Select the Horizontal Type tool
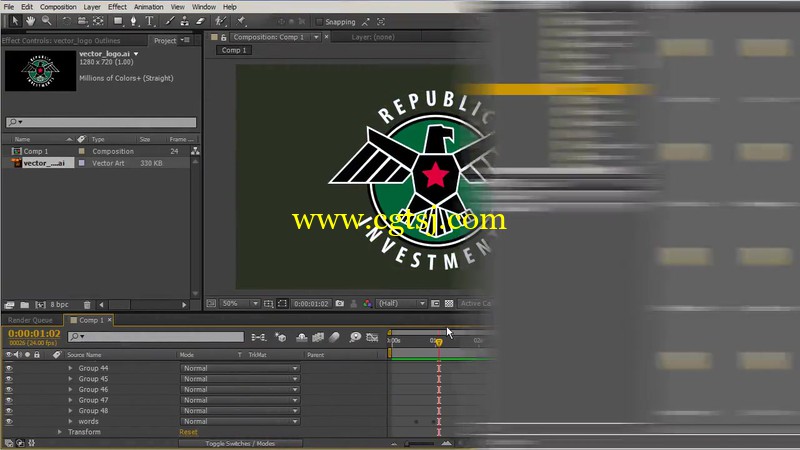800x450 pixels. click(149, 21)
